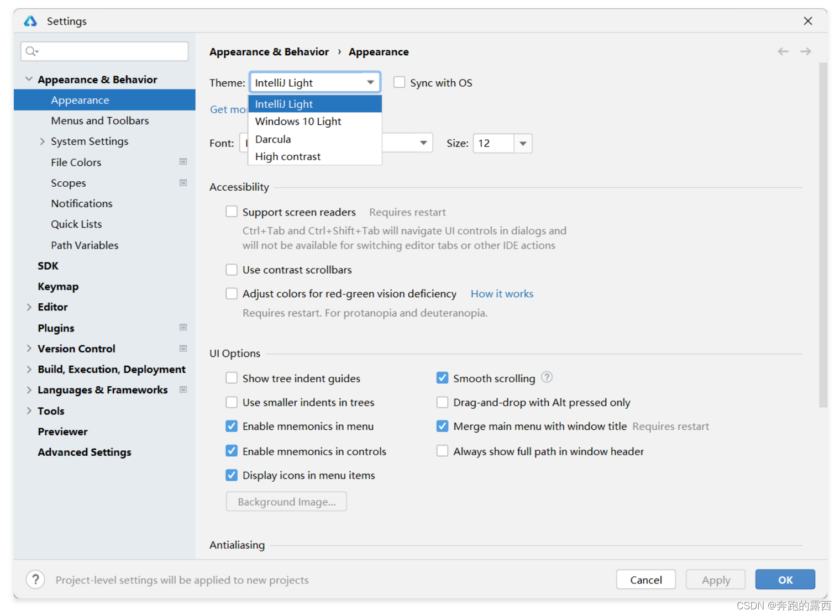Screen dimensions: 840x616
Task: Expand Languages & Frameworks node
Action: (x=29, y=390)
